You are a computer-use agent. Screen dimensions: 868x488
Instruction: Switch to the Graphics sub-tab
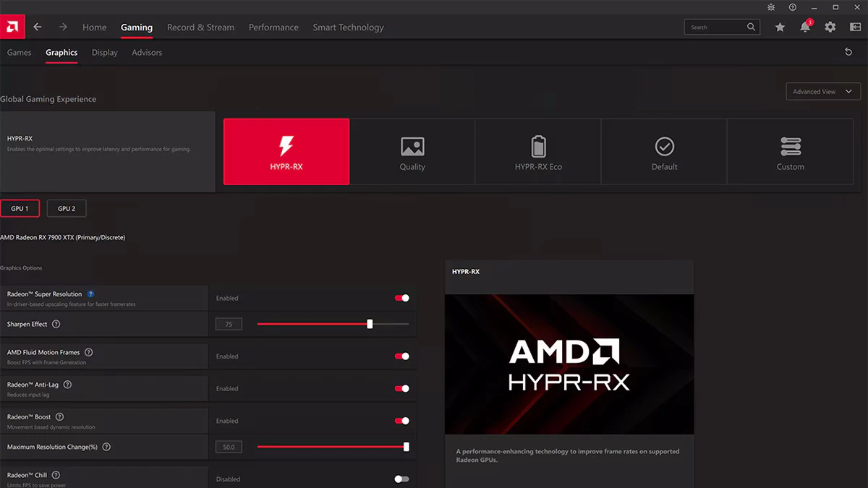(61, 53)
